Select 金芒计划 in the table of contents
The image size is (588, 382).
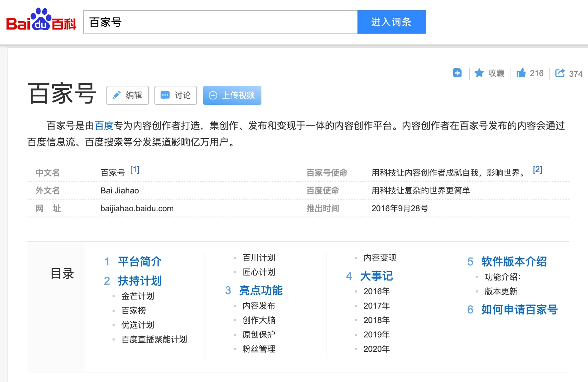tap(138, 296)
